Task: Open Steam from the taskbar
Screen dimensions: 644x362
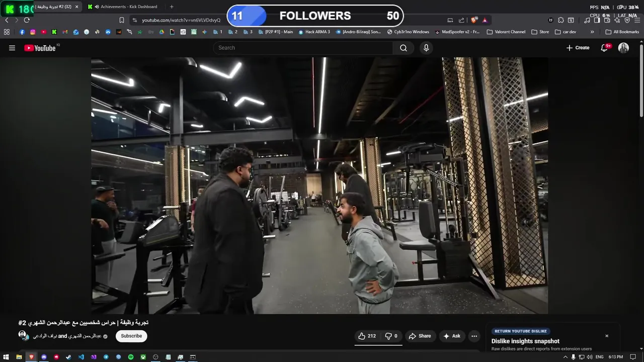Action: coord(68,357)
